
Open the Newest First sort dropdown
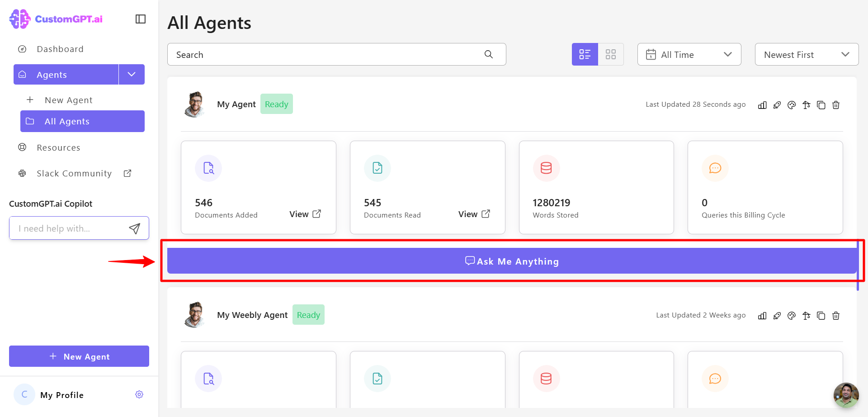807,54
